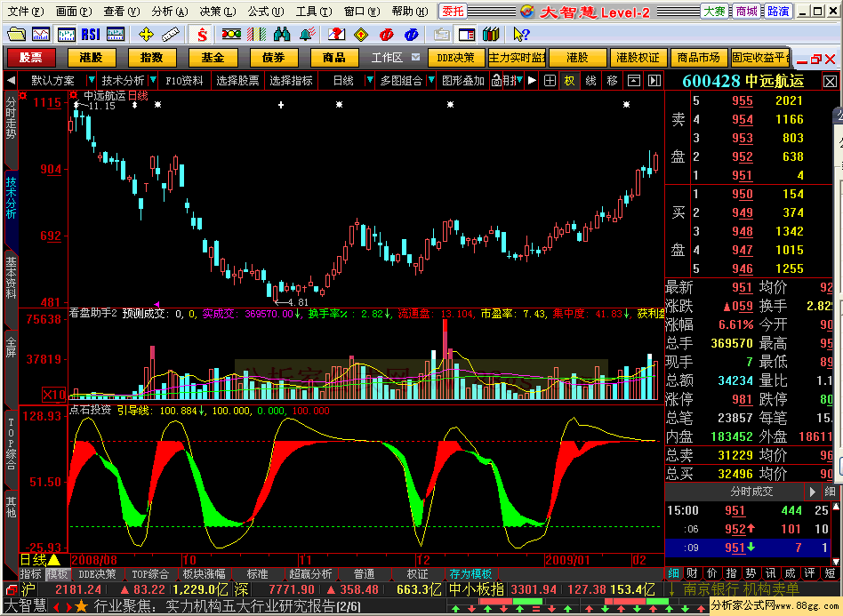Select the 15:00 trade row
This screenshot has height=616, width=843.
point(747,510)
